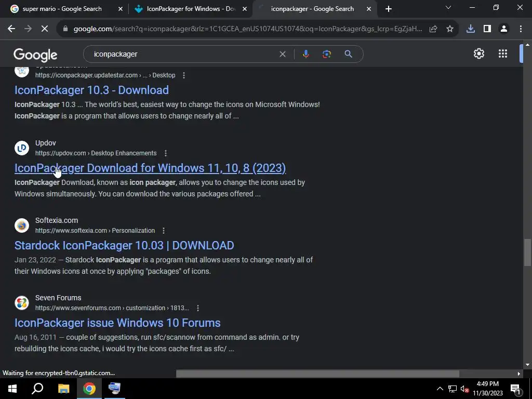Open the taskbar clock showing 4:49 PM
Viewport: 532px width, 399px height.
click(x=488, y=389)
